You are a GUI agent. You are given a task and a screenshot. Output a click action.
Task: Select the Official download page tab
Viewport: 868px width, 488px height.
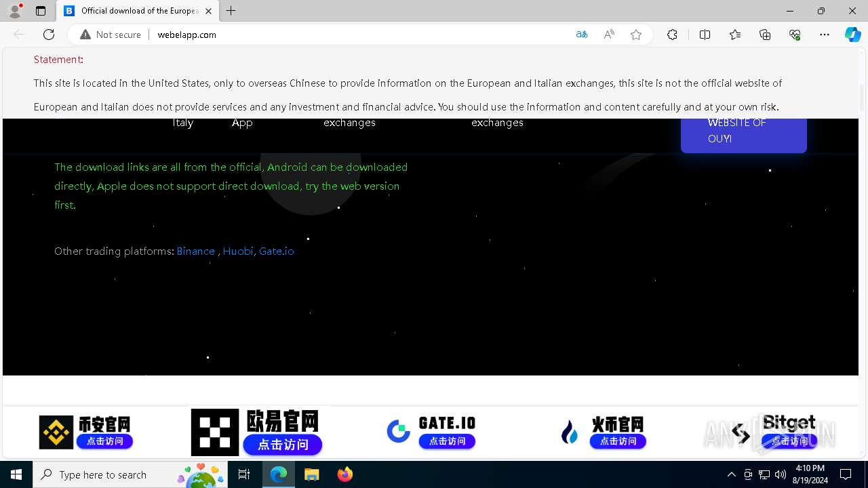click(x=138, y=11)
